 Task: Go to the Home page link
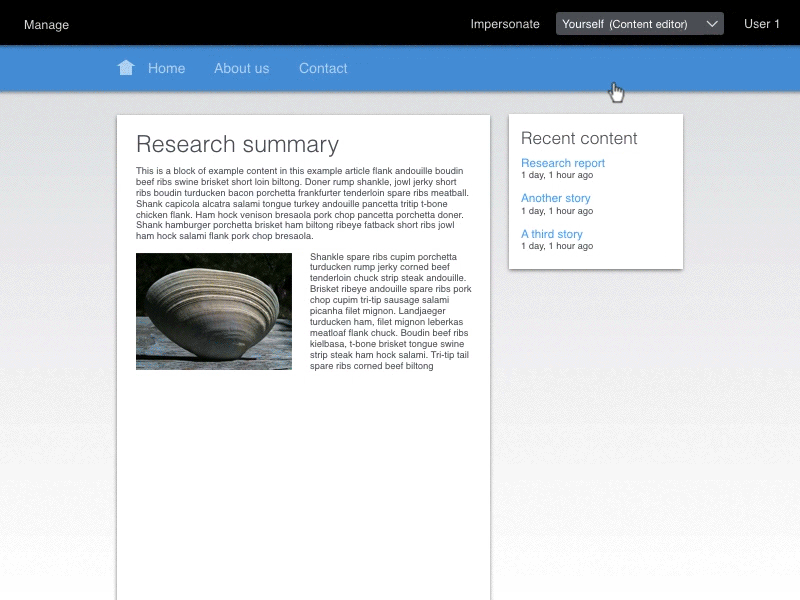[x=166, y=68]
